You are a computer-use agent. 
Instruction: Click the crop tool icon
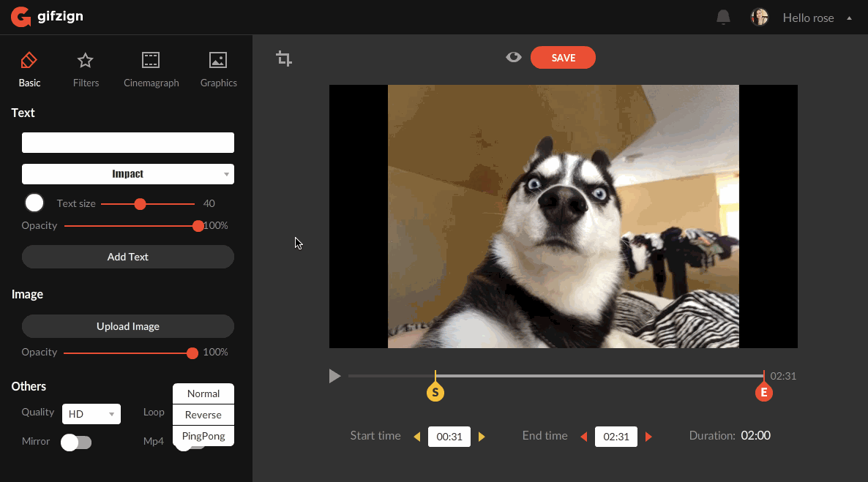pos(284,59)
